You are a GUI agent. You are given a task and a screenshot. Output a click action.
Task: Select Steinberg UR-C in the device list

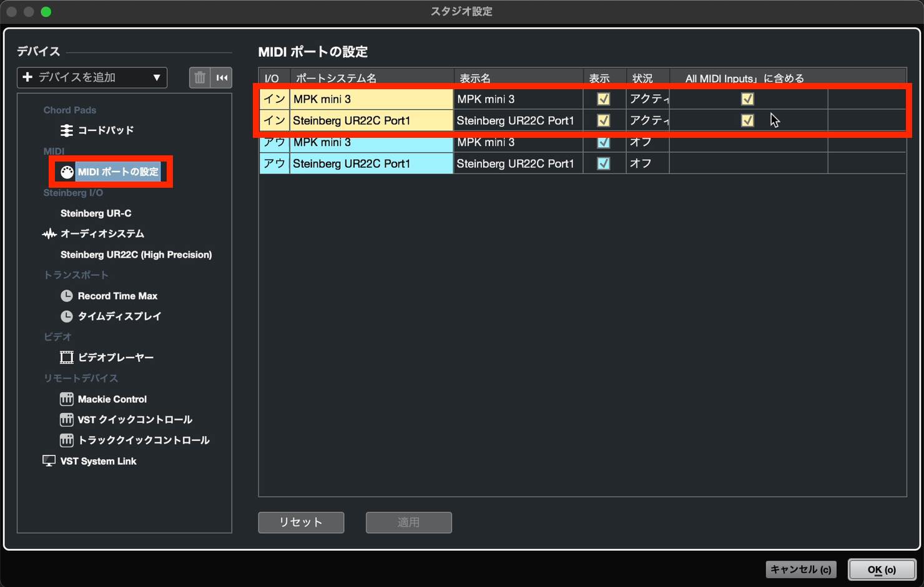point(96,213)
